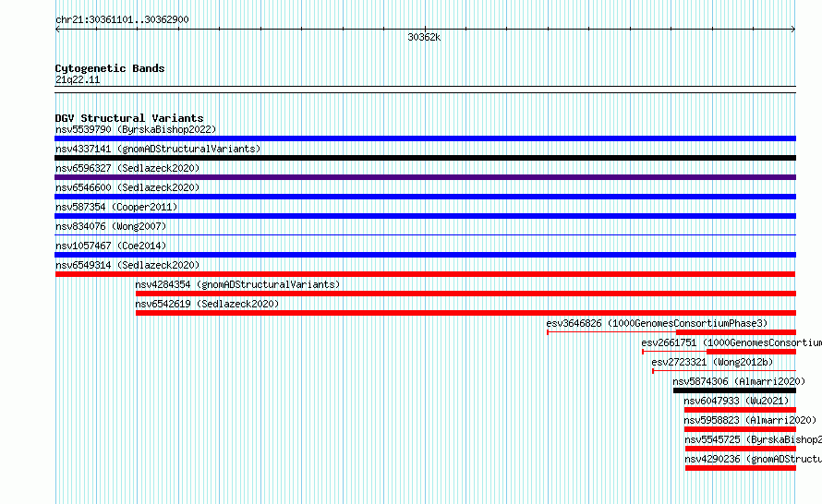The image size is (822, 504).
Task: Click the chr21:30361101..30362900 coordinates text
Action: click(122, 19)
